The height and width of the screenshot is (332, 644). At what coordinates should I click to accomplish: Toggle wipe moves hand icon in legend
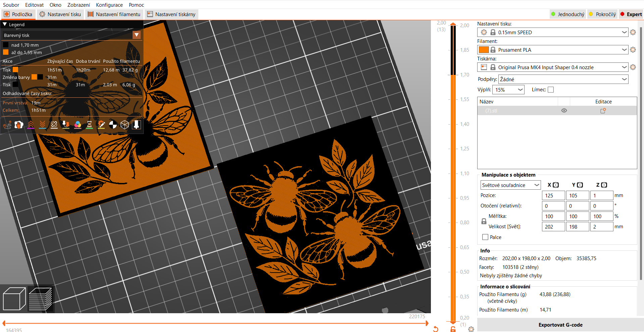click(x=19, y=125)
